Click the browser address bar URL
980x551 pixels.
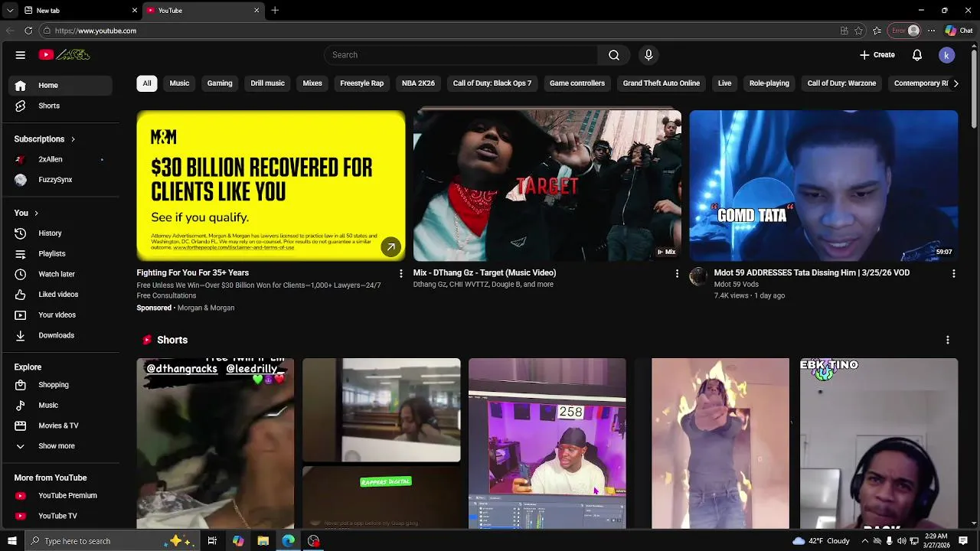click(x=96, y=31)
